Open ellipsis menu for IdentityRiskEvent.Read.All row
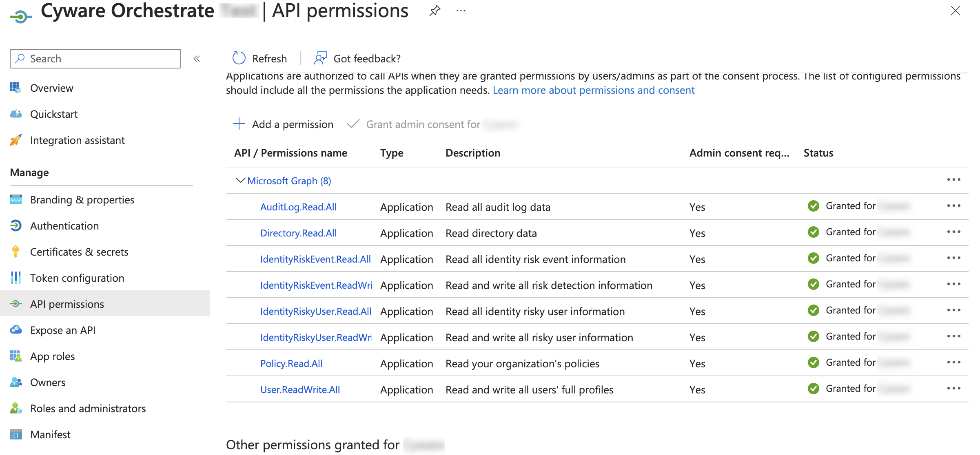Image resolution: width=980 pixels, height=455 pixels. point(954,258)
